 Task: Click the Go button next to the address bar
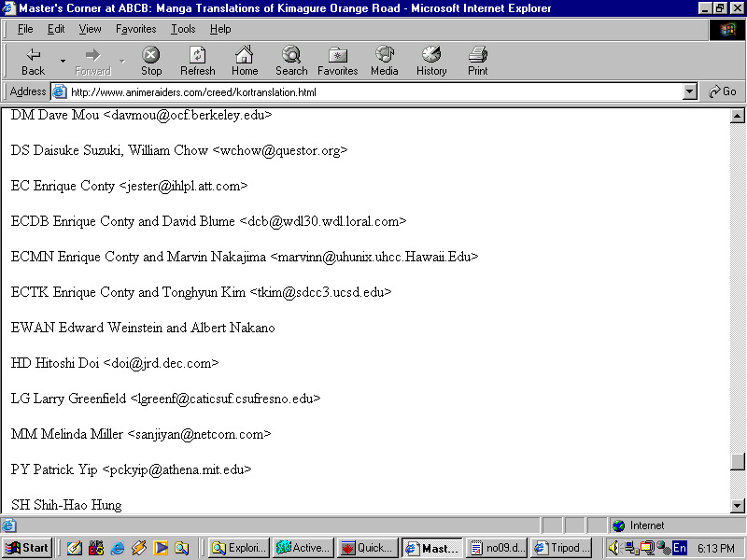coord(722,91)
